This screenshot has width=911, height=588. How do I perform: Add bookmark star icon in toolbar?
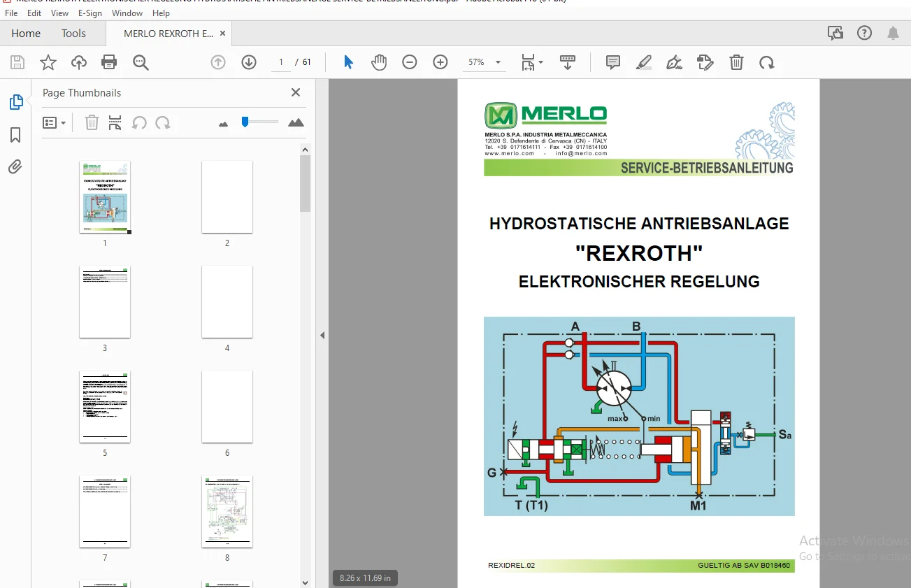point(48,62)
